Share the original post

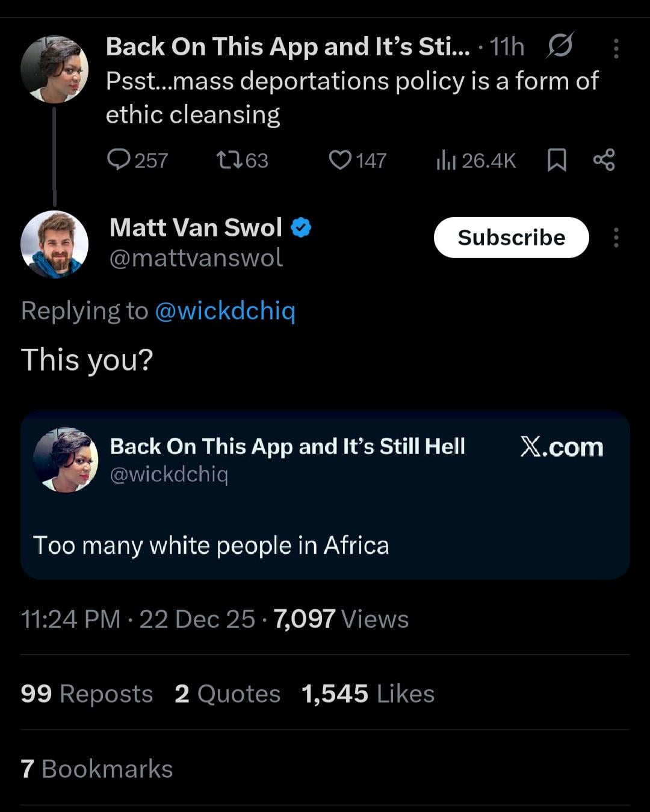tap(604, 160)
